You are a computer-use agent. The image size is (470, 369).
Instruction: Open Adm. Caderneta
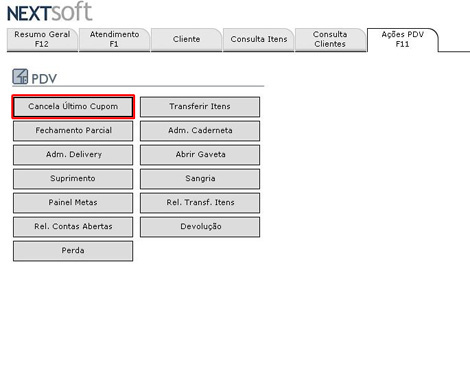[200, 131]
